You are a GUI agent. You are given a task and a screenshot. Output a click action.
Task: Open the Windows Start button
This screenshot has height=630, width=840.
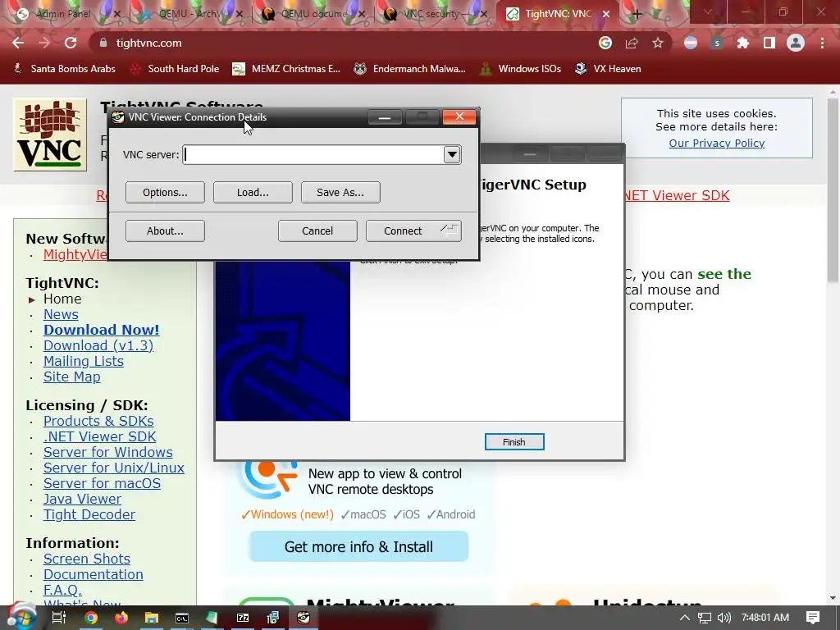click(x=21, y=617)
